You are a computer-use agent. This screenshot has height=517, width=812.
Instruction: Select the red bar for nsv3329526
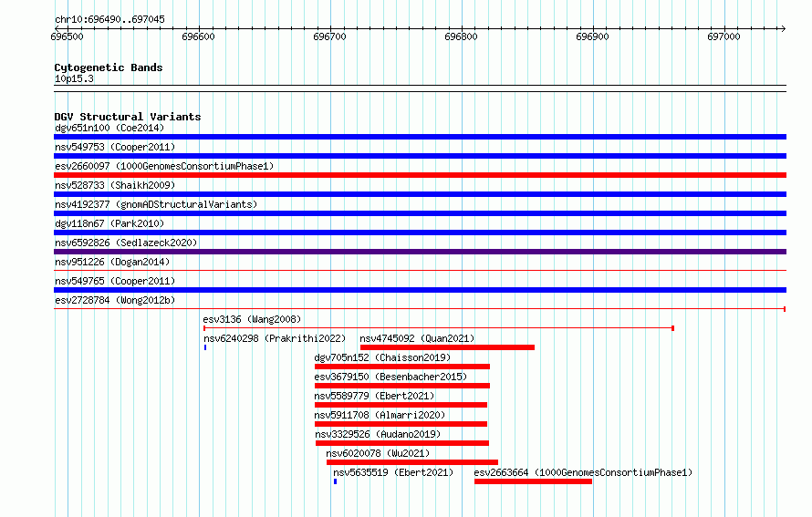click(402, 443)
